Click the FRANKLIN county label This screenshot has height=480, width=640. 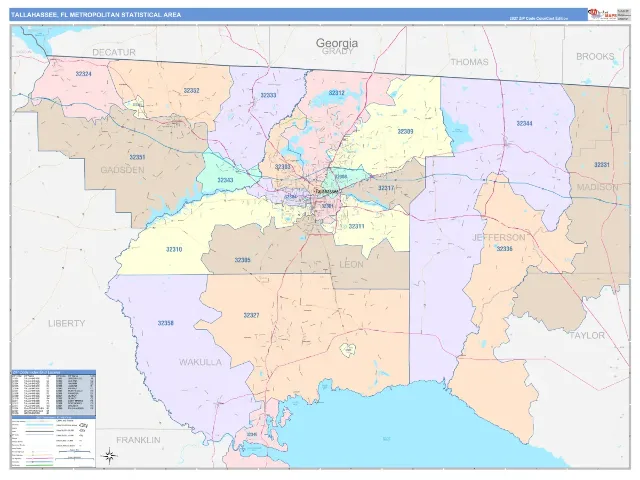pos(138,440)
